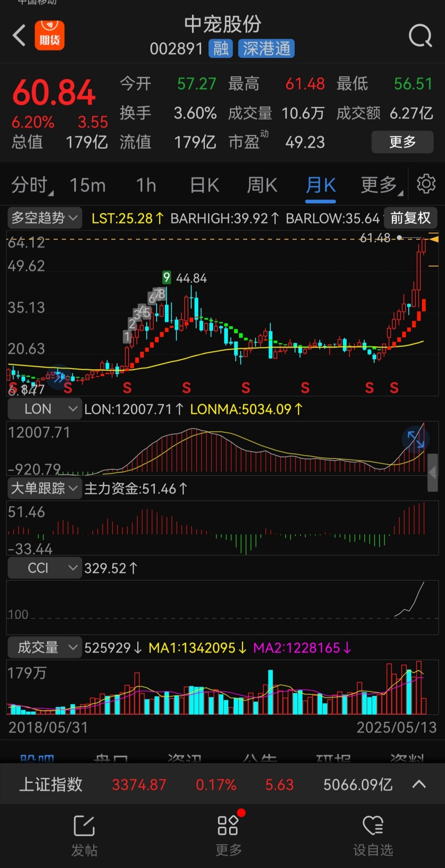Tap the LON:12007.71 value
The height and width of the screenshot is (868, 445).
tap(133, 409)
